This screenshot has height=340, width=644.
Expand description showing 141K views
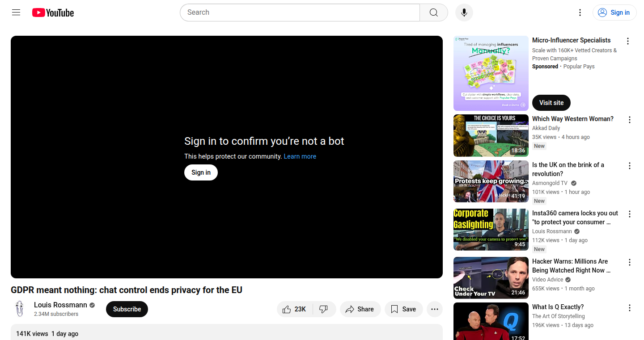pyautogui.click(x=227, y=332)
